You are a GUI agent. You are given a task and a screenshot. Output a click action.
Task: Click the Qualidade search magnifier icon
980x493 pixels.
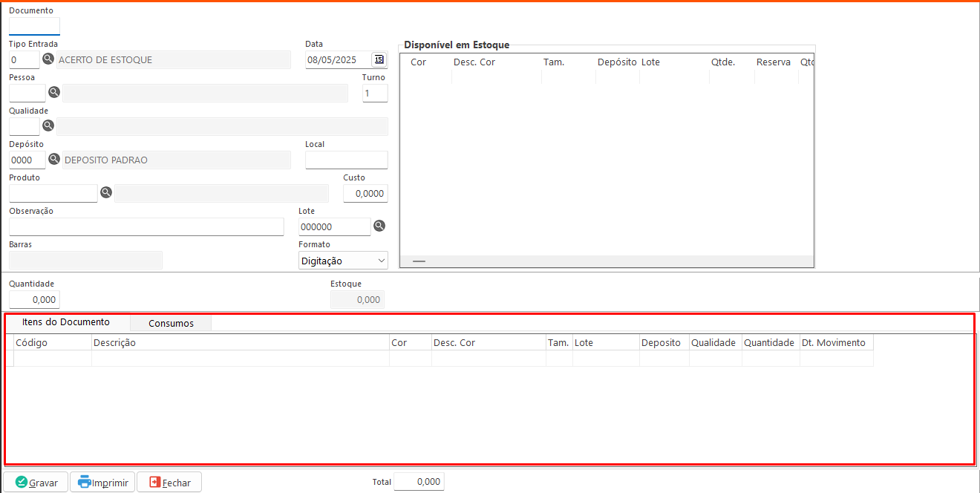click(x=48, y=125)
